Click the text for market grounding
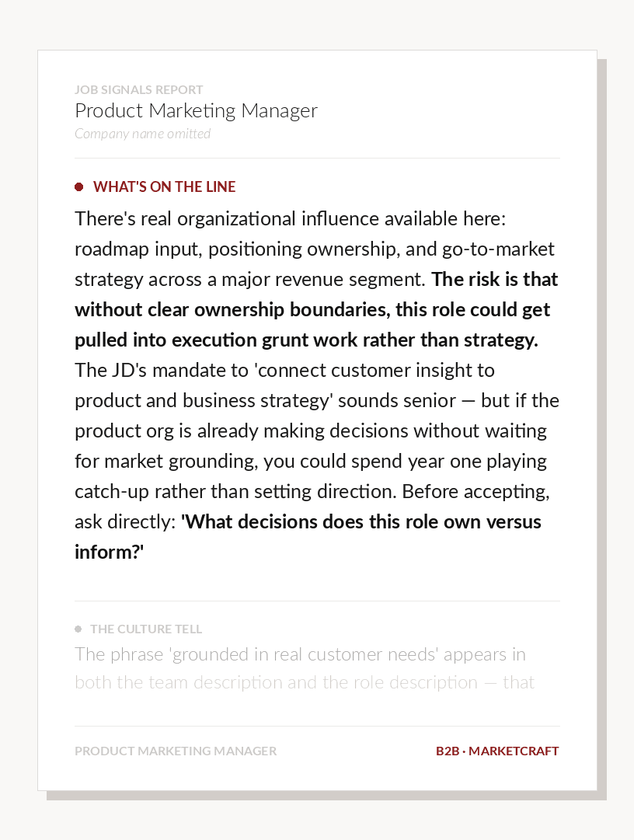This screenshot has height=840, width=634. [166, 462]
